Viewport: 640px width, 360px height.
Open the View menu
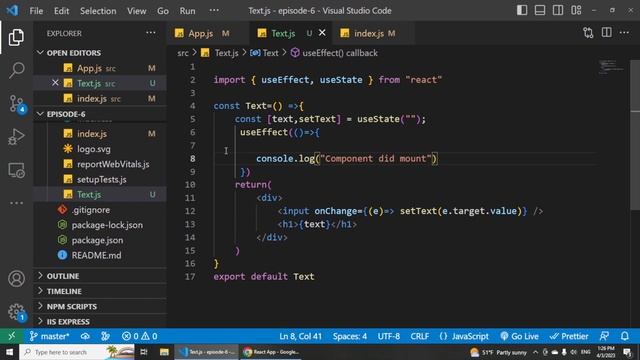pos(136,11)
